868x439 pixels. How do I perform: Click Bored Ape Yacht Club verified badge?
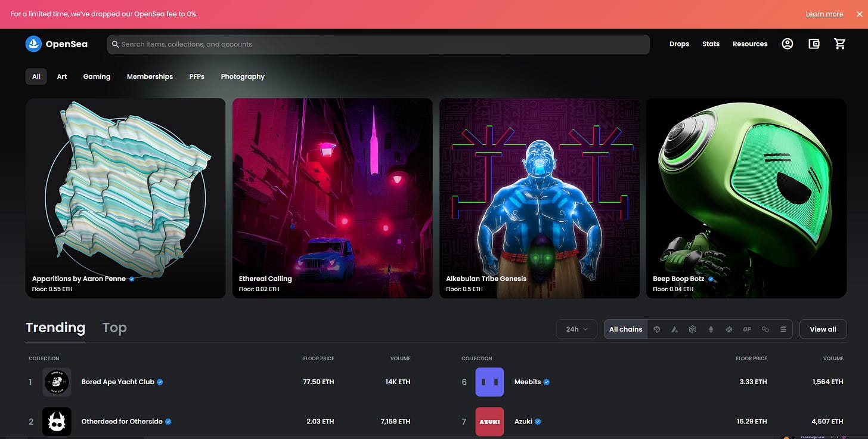point(160,382)
